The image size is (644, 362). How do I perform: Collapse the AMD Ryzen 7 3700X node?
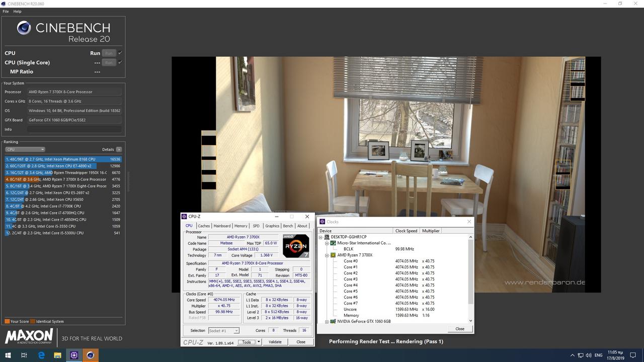pos(327,255)
